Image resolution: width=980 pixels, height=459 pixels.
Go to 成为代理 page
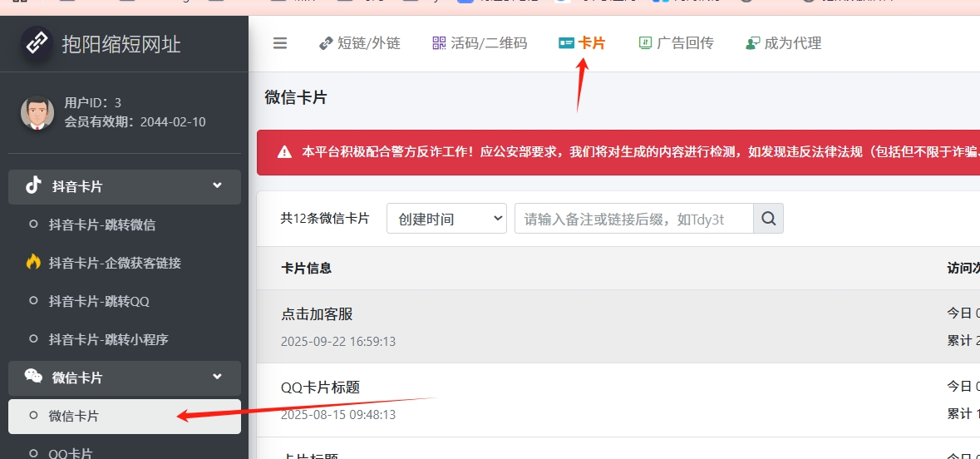click(783, 43)
